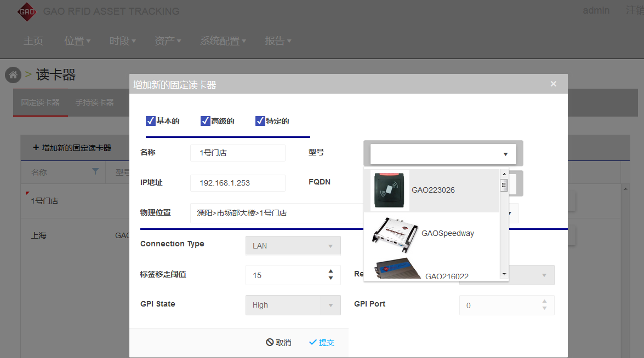The image size is (644, 358).
Task: Click the 取消 cancel button
Action: [x=278, y=343]
